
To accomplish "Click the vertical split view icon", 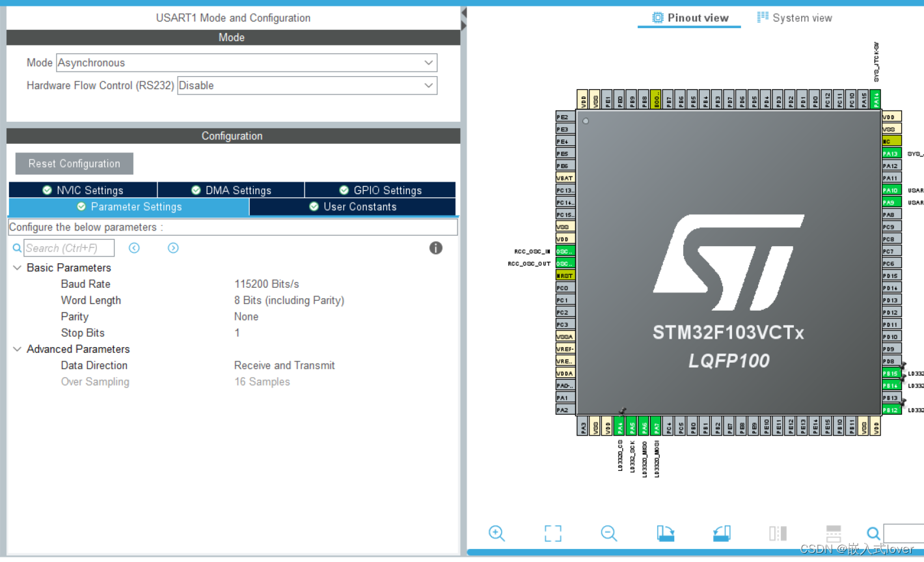I will (x=778, y=533).
